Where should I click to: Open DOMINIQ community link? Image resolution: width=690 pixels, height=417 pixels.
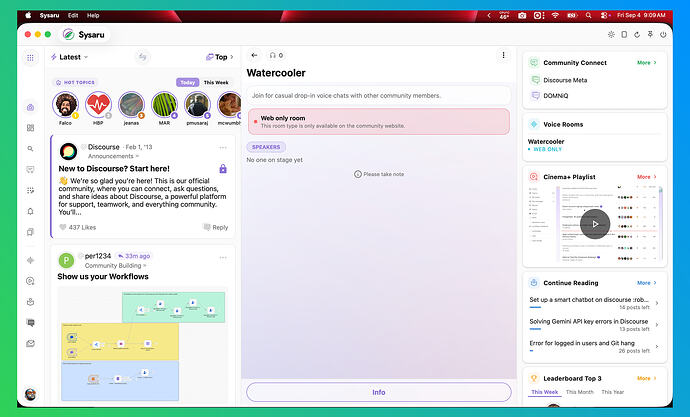tap(555, 95)
